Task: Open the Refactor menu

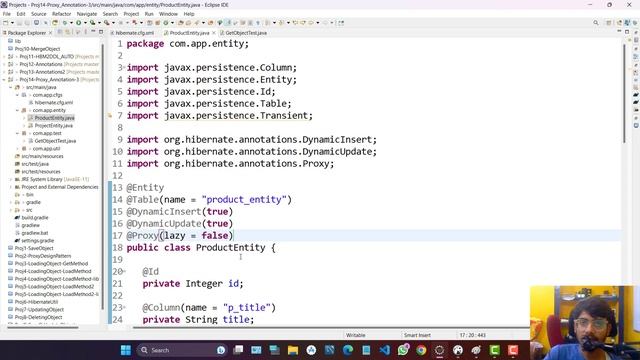Action: click(x=61, y=14)
